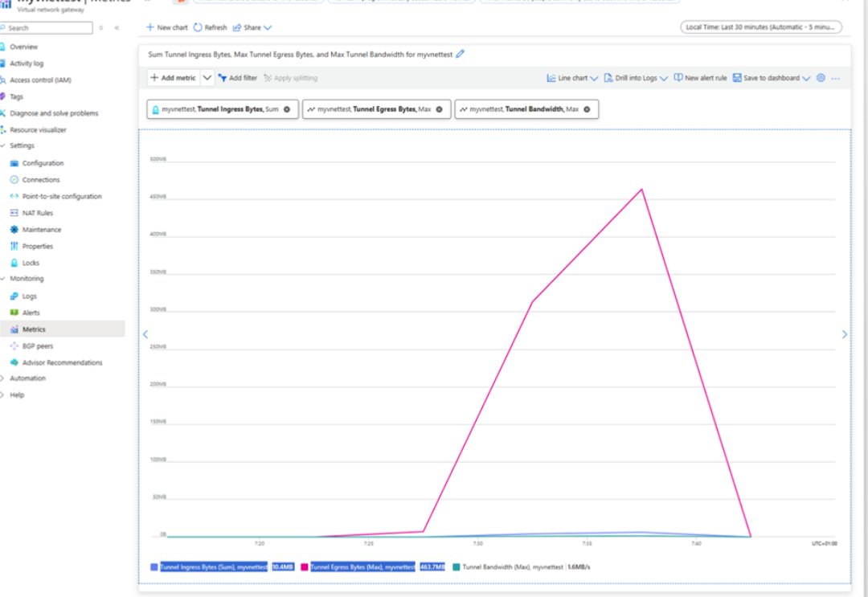Open Drill into Logs dropdown

(x=636, y=78)
